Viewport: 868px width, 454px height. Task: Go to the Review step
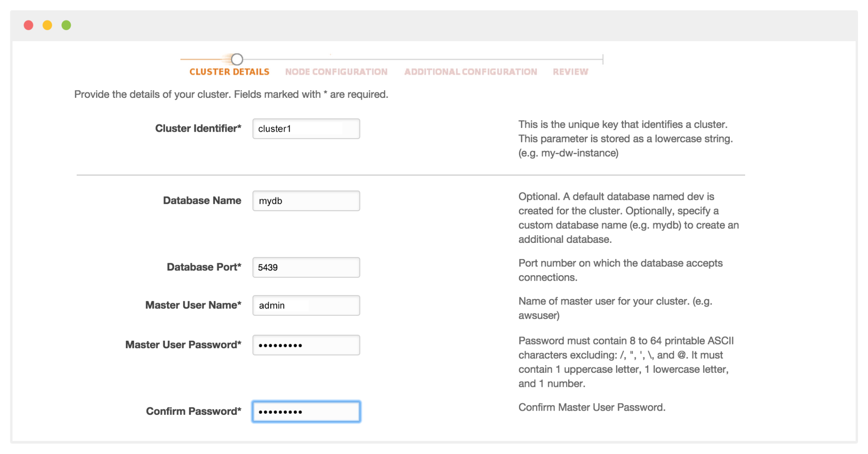click(x=571, y=71)
